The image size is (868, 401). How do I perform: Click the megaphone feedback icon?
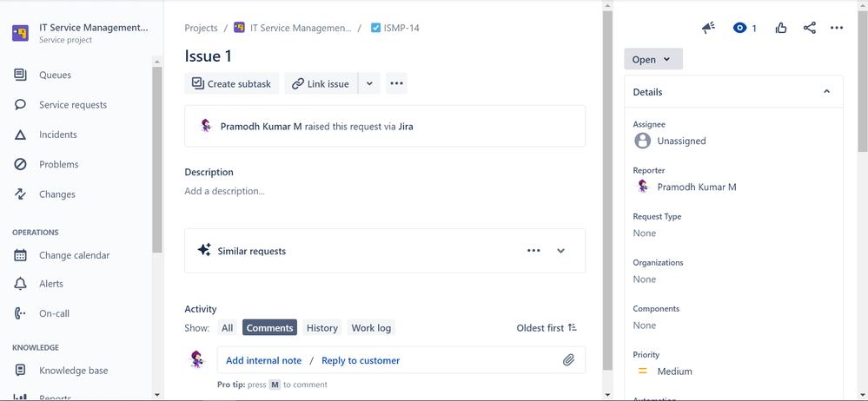[708, 28]
